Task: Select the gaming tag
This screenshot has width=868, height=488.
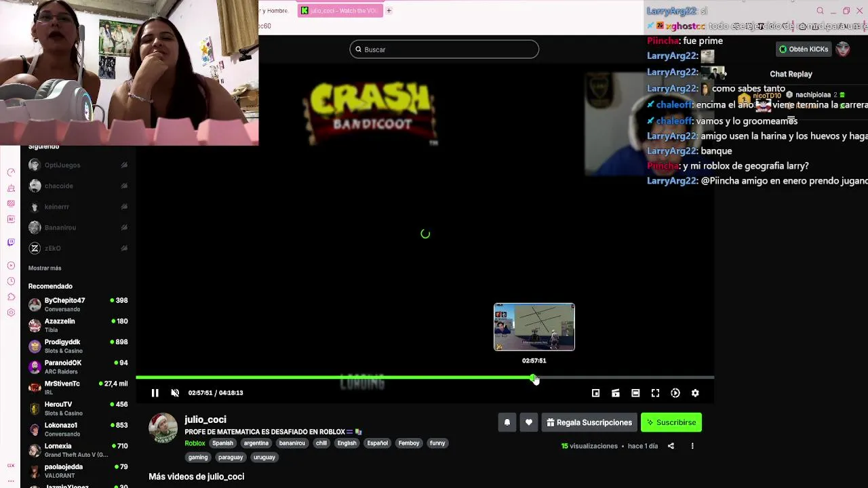Action: point(198,457)
